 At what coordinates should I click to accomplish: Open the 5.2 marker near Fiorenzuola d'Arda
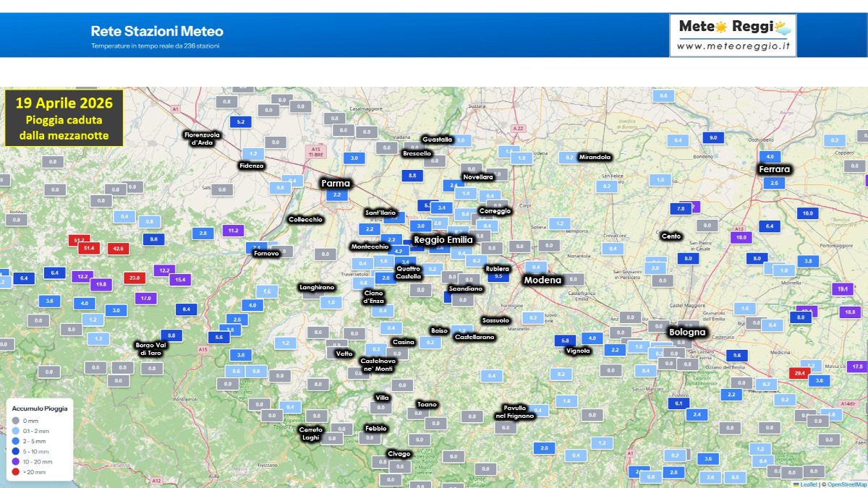pos(240,121)
